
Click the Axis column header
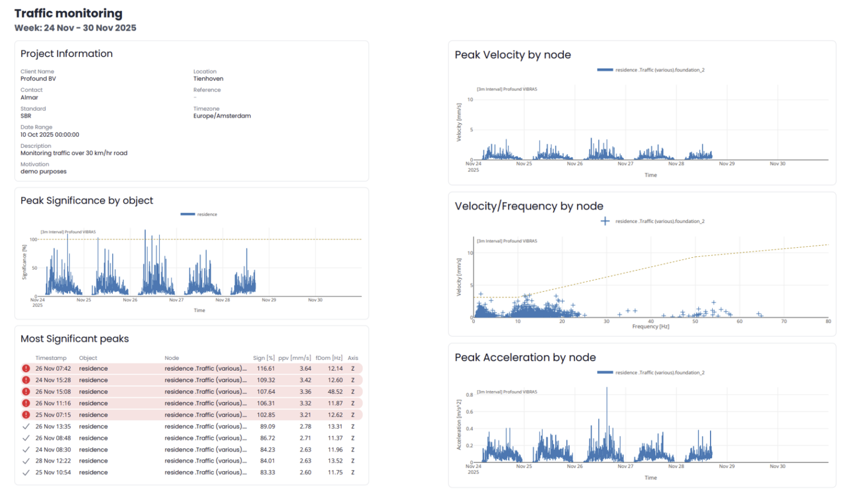pos(352,358)
